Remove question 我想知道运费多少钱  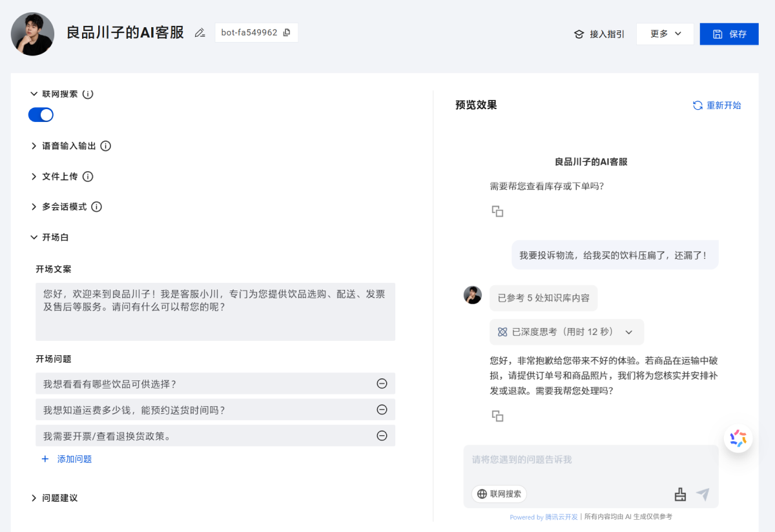[382, 409]
